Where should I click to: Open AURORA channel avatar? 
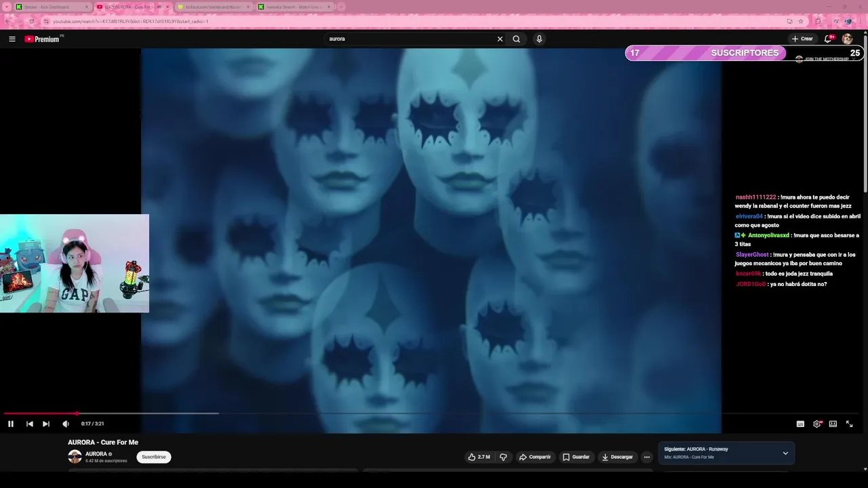75,457
